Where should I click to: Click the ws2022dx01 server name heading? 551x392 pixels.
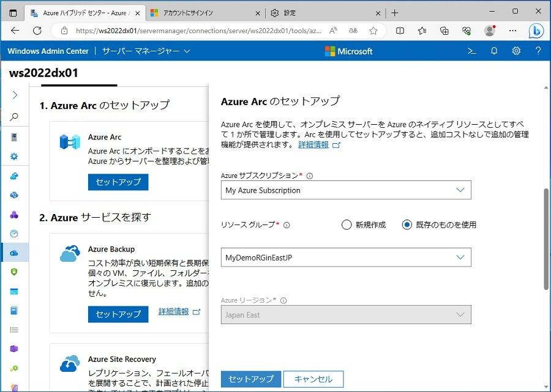click(x=43, y=73)
